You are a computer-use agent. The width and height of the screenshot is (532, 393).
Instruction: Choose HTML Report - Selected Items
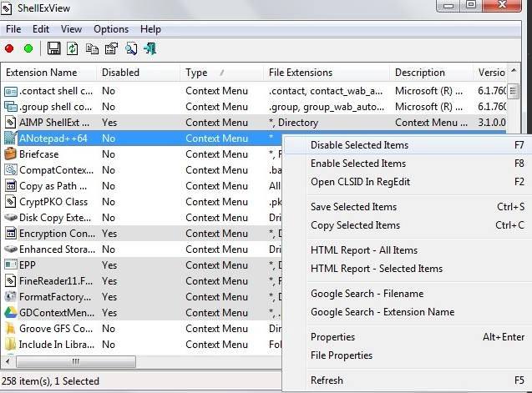(x=407, y=269)
